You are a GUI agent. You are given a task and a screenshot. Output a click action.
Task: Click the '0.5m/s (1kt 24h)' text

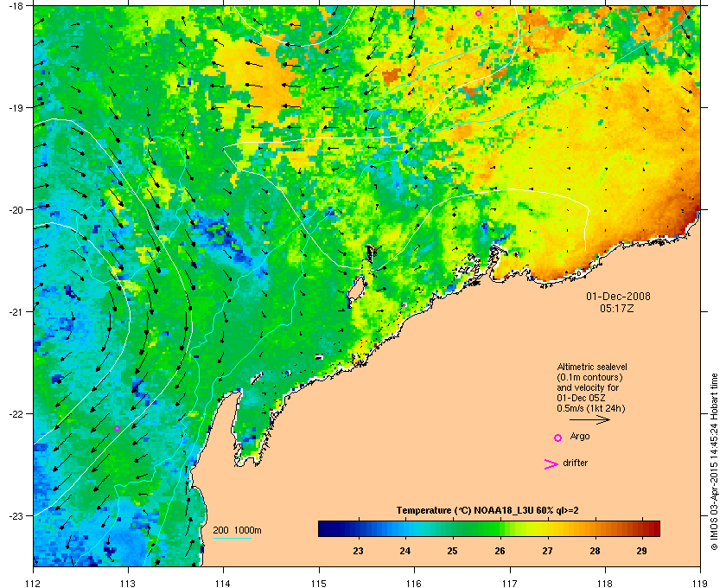pos(591,409)
